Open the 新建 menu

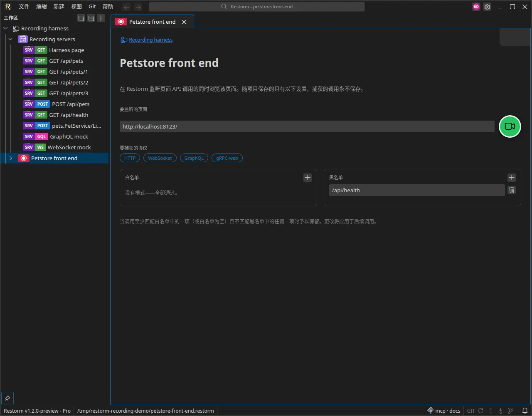coord(59,7)
